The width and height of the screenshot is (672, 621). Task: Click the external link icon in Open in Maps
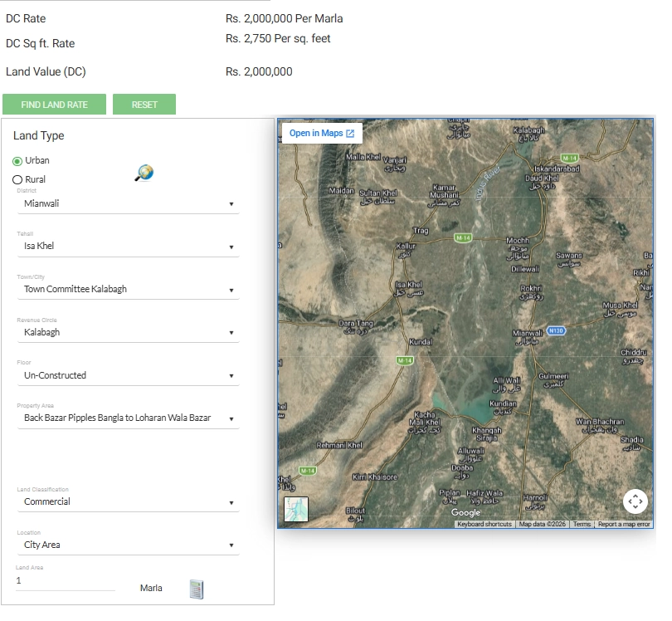350,134
